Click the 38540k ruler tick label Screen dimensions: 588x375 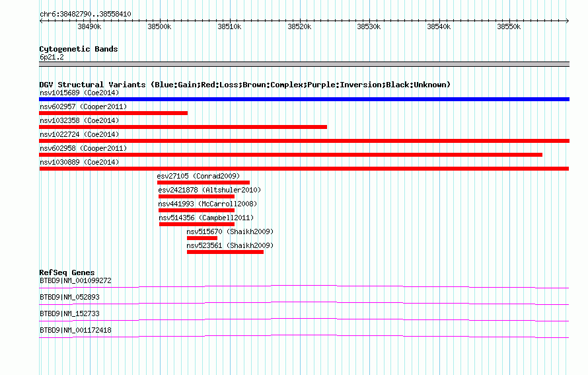point(439,26)
